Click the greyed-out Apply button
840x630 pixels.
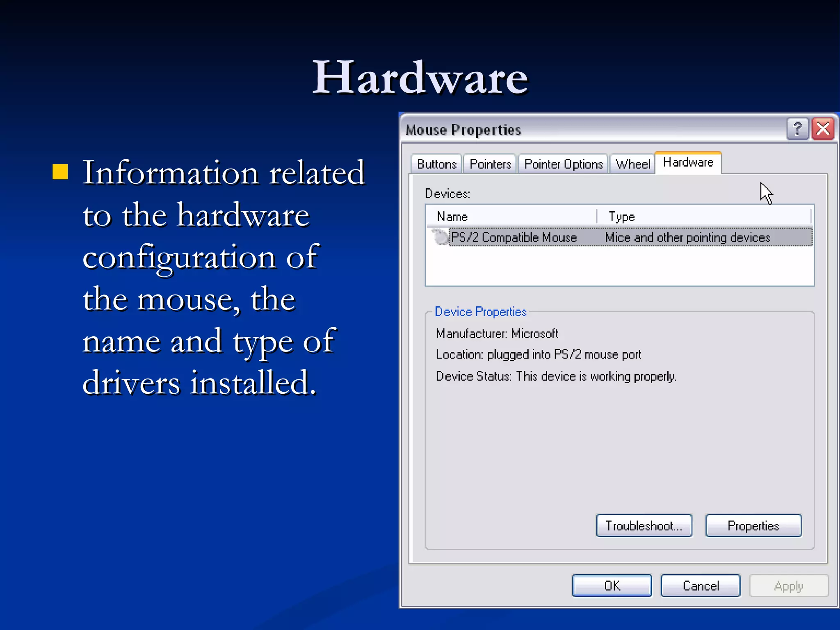(x=789, y=586)
